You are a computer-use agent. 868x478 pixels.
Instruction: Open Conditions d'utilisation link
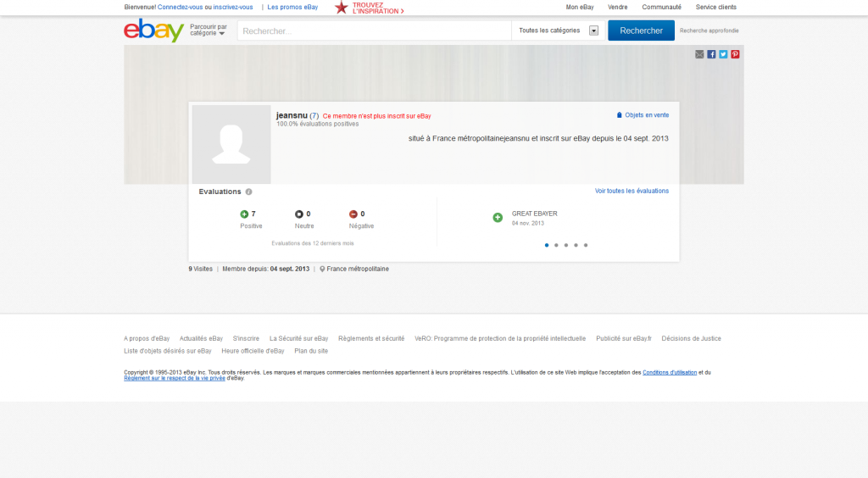[x=670, y=373]
